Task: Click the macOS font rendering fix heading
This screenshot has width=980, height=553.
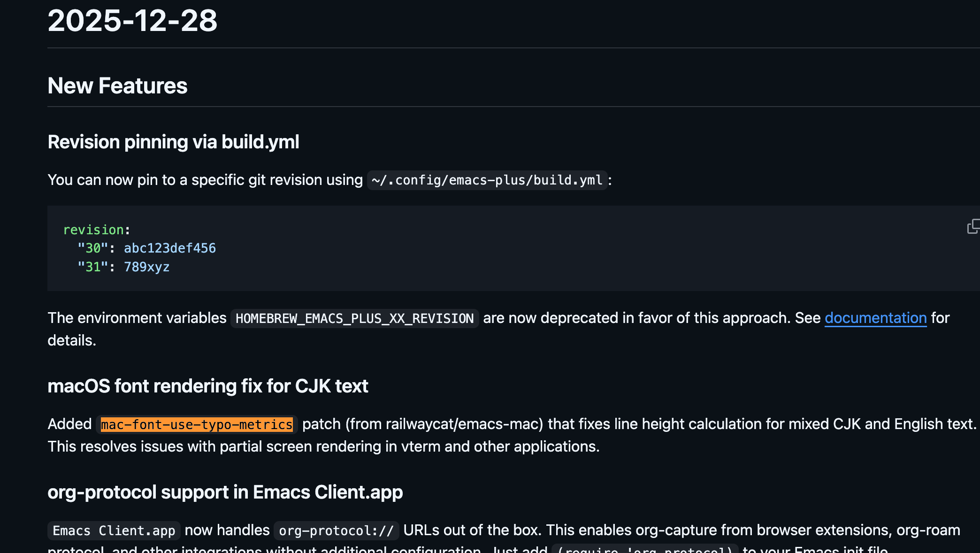Action: coord(207,386)
